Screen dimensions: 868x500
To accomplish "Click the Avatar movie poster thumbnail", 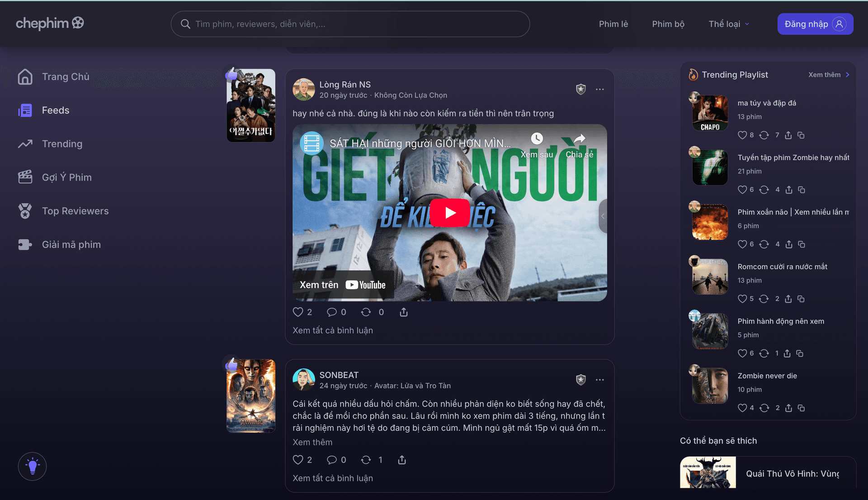I will 251,395.
